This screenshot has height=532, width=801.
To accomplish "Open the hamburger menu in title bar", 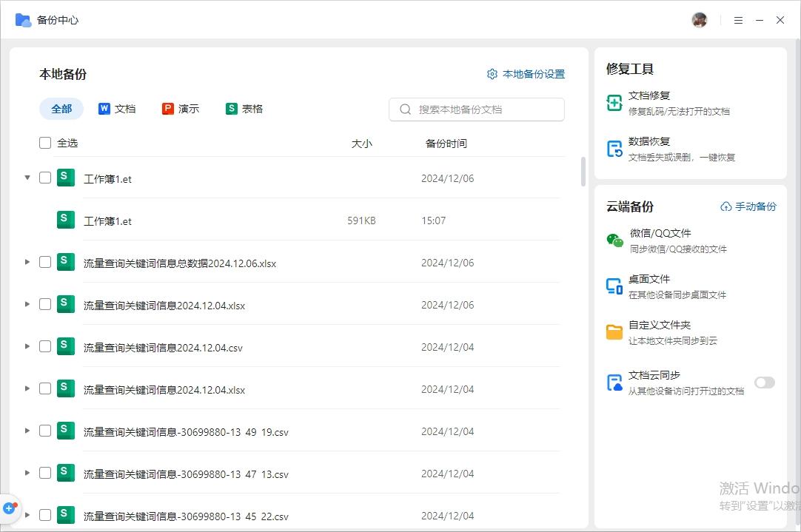I will coord(738,21).
